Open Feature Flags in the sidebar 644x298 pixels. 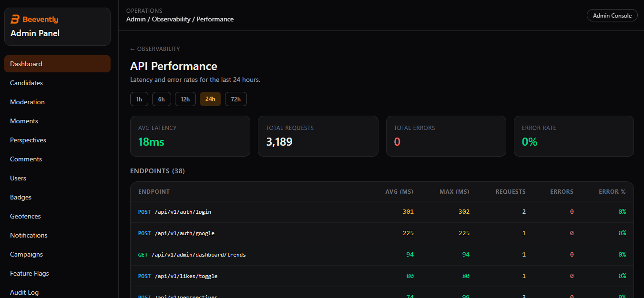57,273
